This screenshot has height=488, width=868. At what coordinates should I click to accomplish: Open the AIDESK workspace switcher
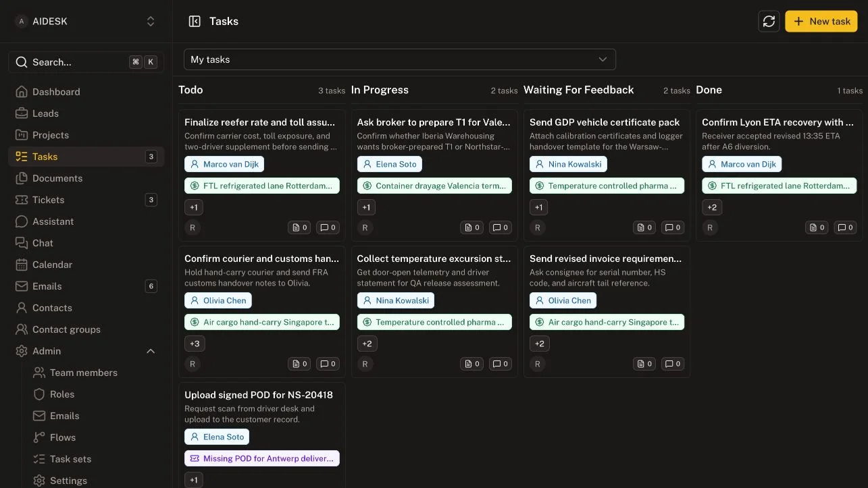click(x=86, y=22)
